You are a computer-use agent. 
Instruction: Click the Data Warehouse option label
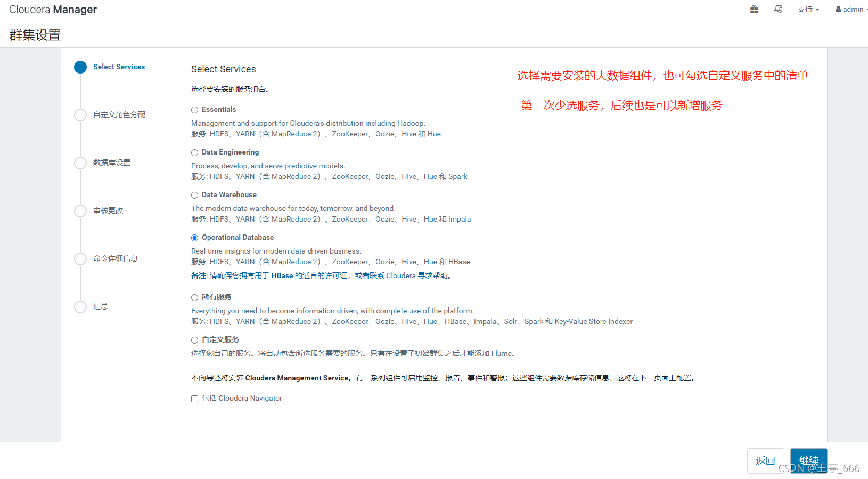pos(229,194)
